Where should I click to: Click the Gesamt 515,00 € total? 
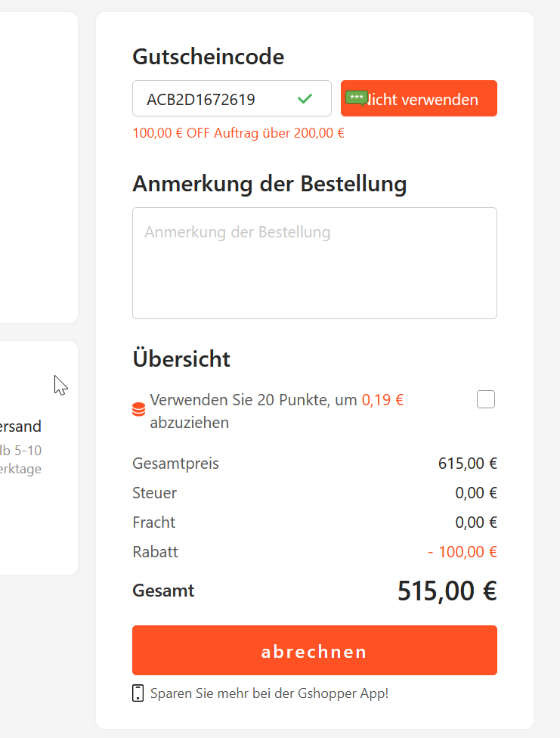pos(447,591)
